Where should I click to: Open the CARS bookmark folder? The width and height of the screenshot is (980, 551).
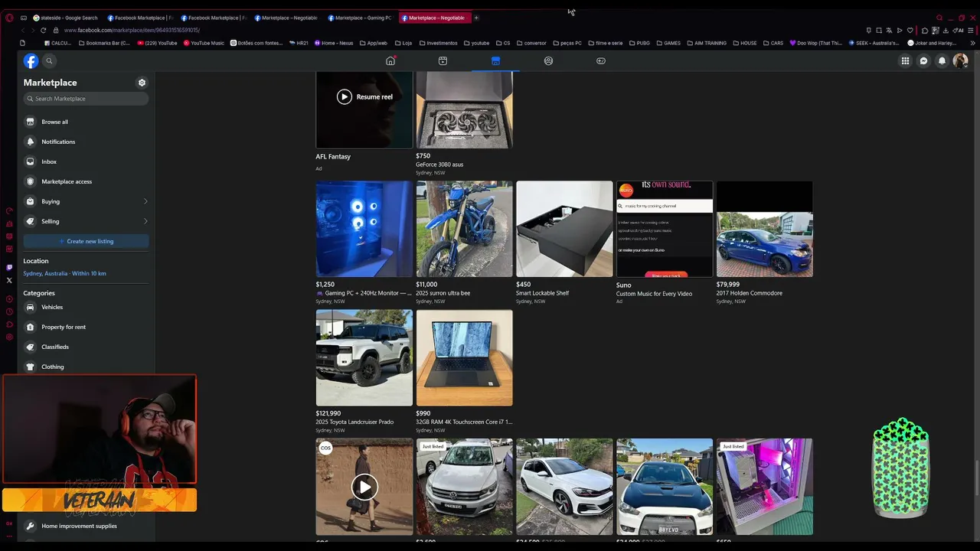[x=773, y=43]
